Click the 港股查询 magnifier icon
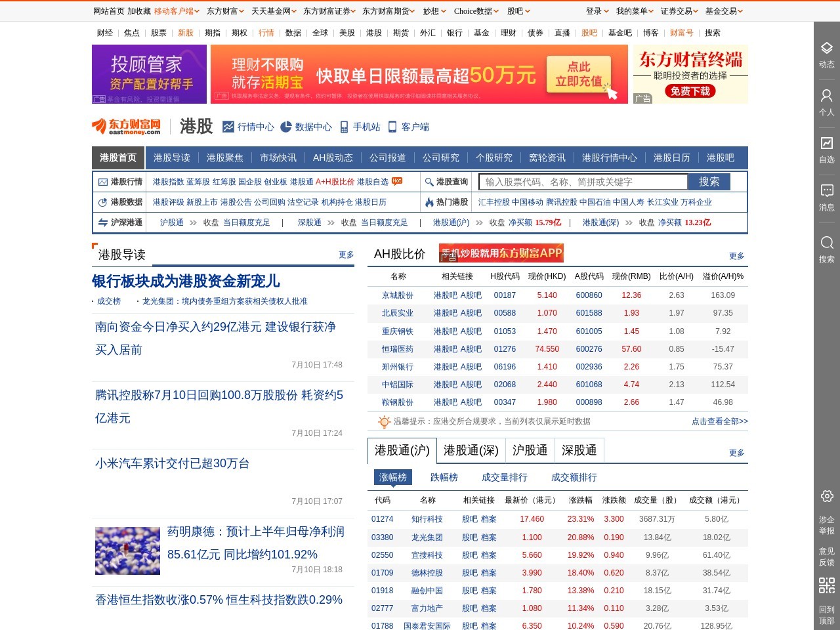 point(428,182)
